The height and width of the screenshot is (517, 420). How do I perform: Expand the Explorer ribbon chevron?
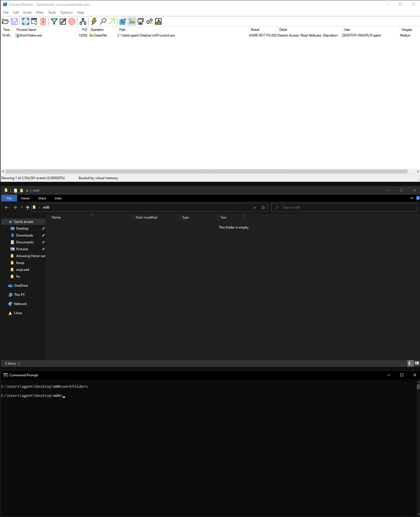(412, 198)
